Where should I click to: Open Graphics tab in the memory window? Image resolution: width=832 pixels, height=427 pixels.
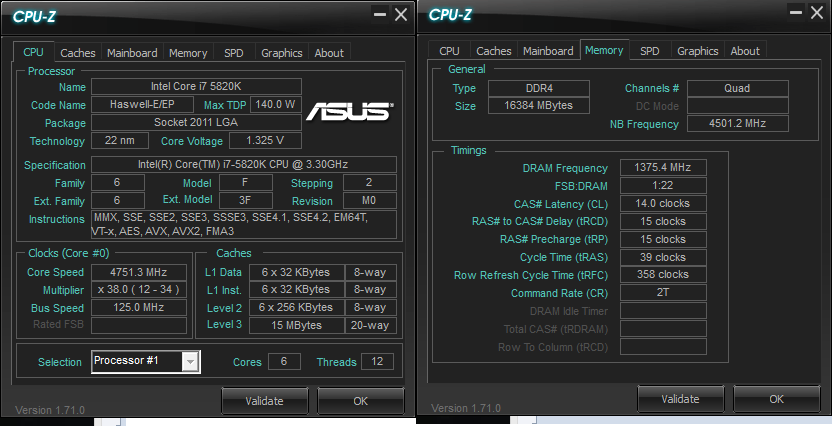pos(697,51)
